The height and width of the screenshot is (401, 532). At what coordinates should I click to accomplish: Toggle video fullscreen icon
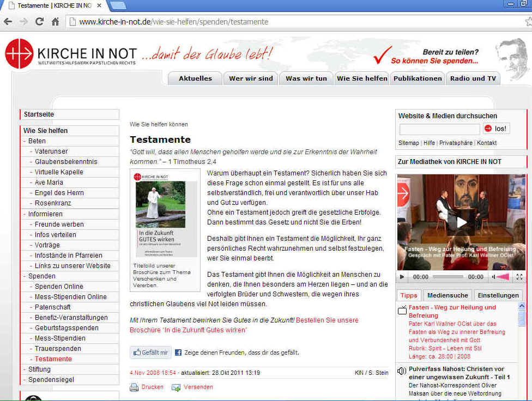click(519, 277)
